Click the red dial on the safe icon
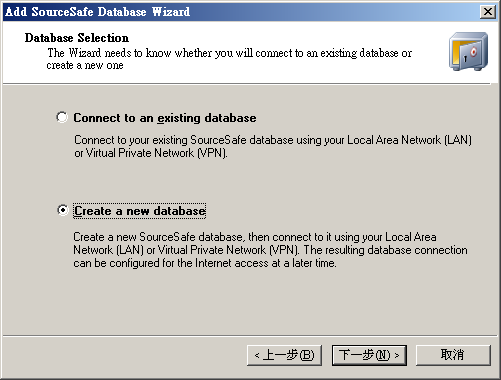 click(474, 52)
